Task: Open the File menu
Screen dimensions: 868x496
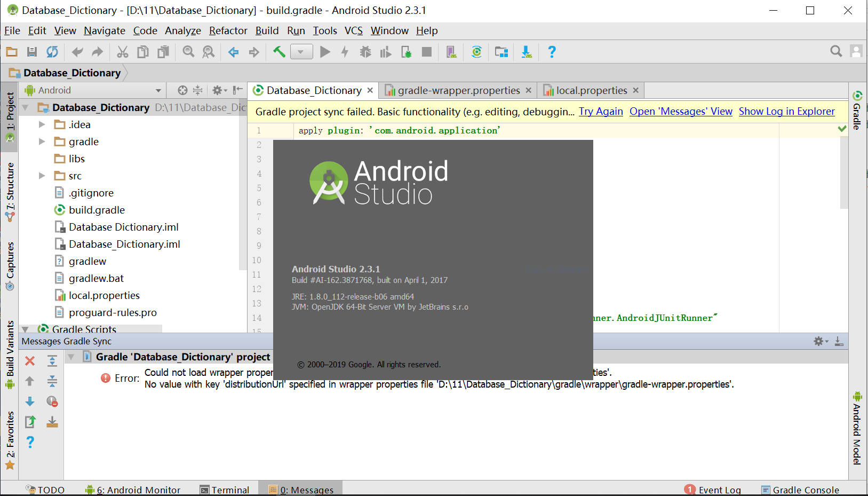Action: pyautogui.click(x=12, y=30)
